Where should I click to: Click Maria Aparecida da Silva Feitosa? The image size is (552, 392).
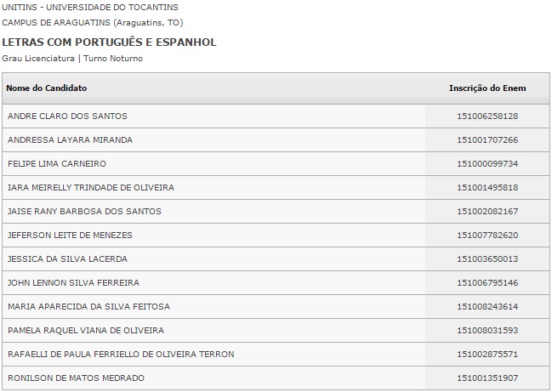[88, 306]
